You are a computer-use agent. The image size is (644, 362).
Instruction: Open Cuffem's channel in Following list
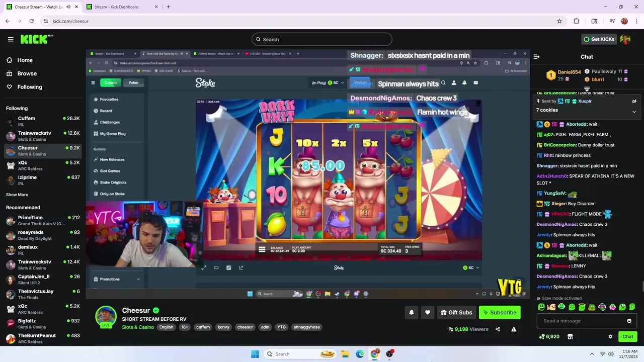43,121
